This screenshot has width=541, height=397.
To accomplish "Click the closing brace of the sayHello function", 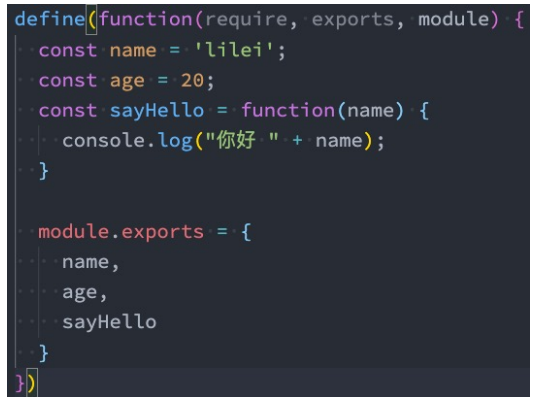I will click(x=44, y=171).
